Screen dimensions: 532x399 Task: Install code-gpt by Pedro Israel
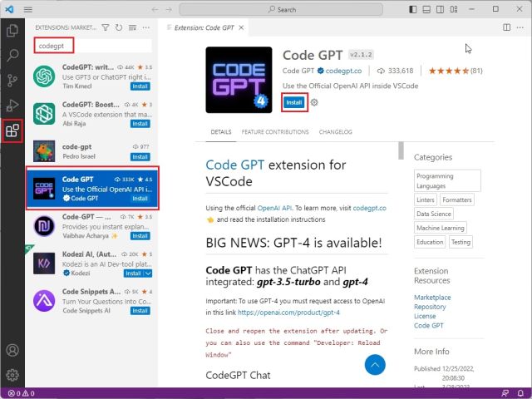pos(140,157)
